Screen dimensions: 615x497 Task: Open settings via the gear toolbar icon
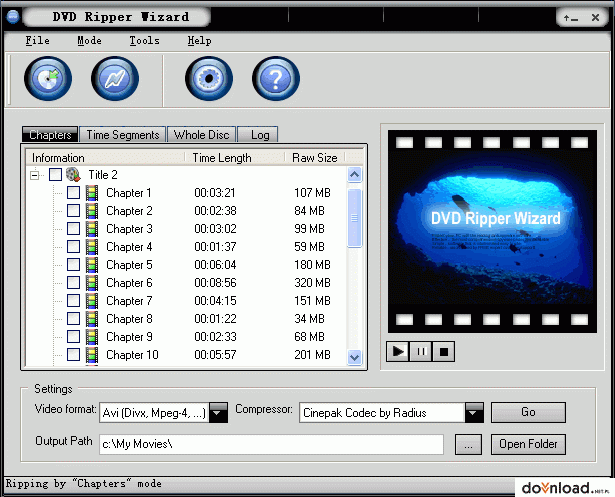209,78
